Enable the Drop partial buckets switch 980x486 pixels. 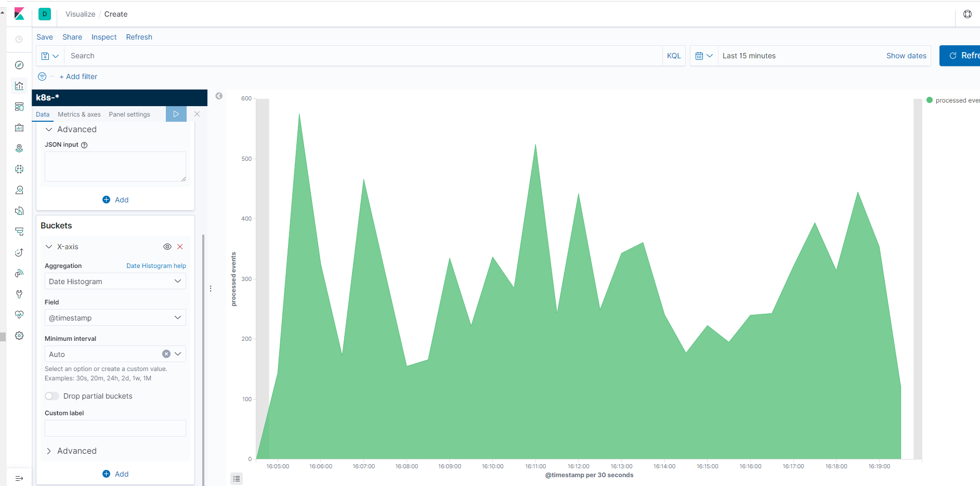pyautogui.click(x=52, y=396)
